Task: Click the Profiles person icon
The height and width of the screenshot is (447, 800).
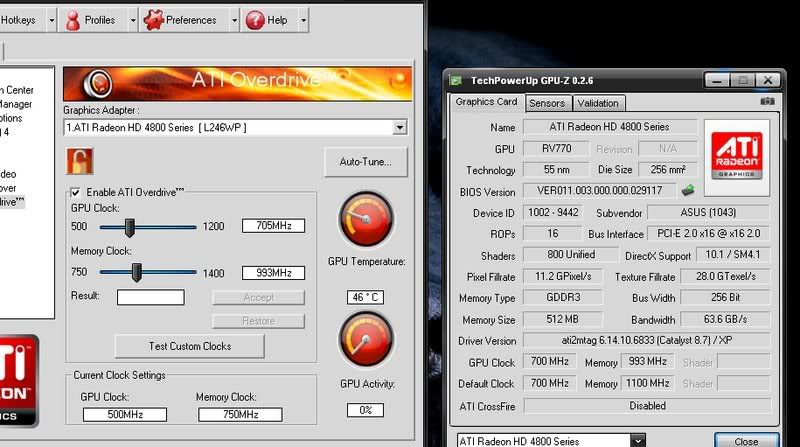Action: (x=73, y=20)
